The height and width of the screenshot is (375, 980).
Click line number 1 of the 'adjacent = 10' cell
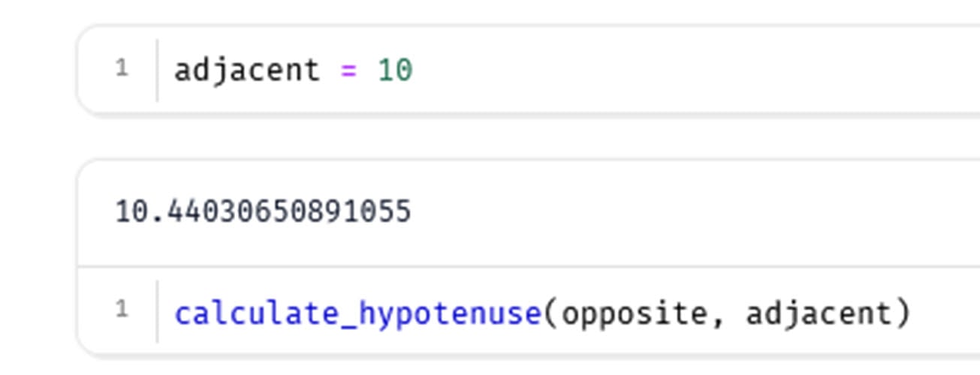122,69
